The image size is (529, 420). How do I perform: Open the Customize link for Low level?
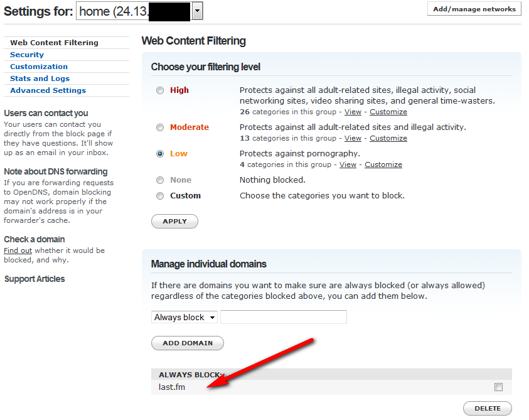click(383, 164)
